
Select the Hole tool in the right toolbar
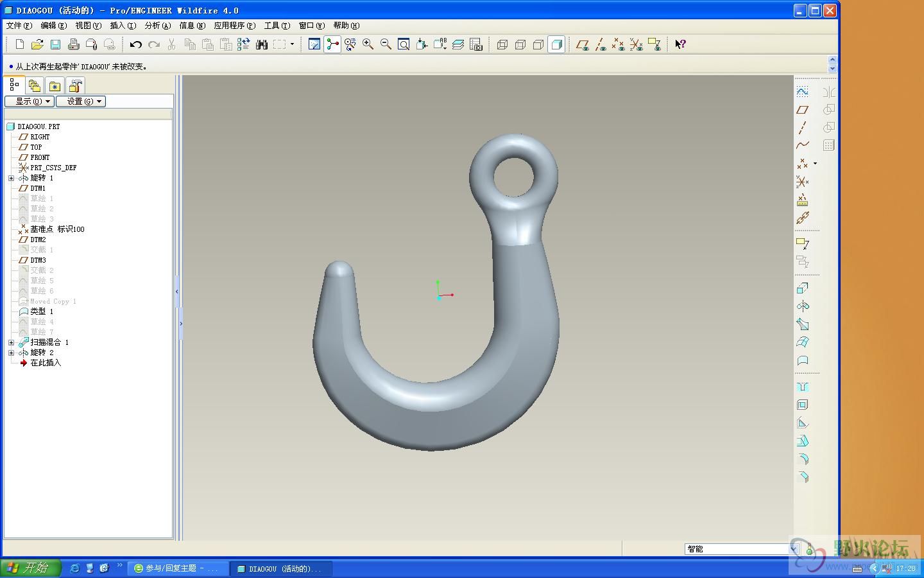pos(803,387)
